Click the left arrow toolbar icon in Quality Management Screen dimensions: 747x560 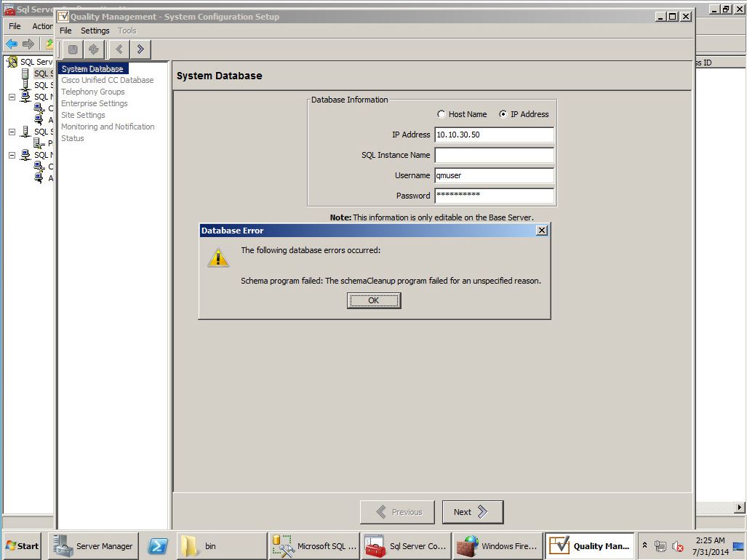(119, 49)
